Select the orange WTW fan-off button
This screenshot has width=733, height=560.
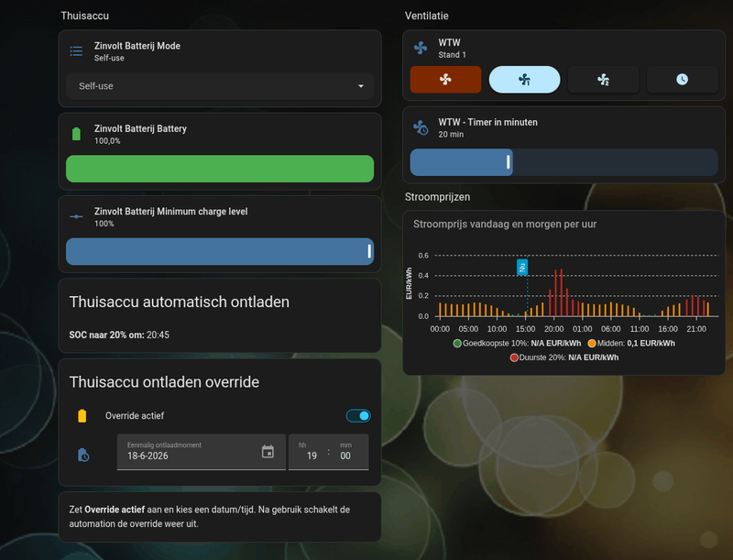click(445, 80)
